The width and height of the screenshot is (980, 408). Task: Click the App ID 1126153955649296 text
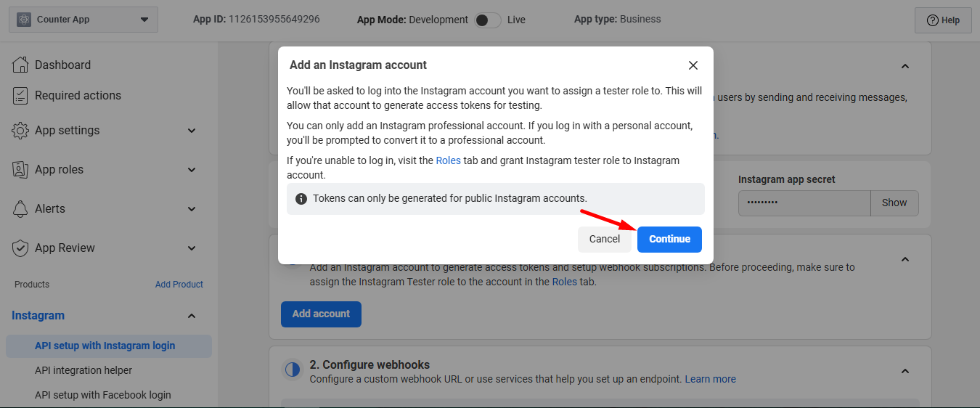tap(256, 19)
